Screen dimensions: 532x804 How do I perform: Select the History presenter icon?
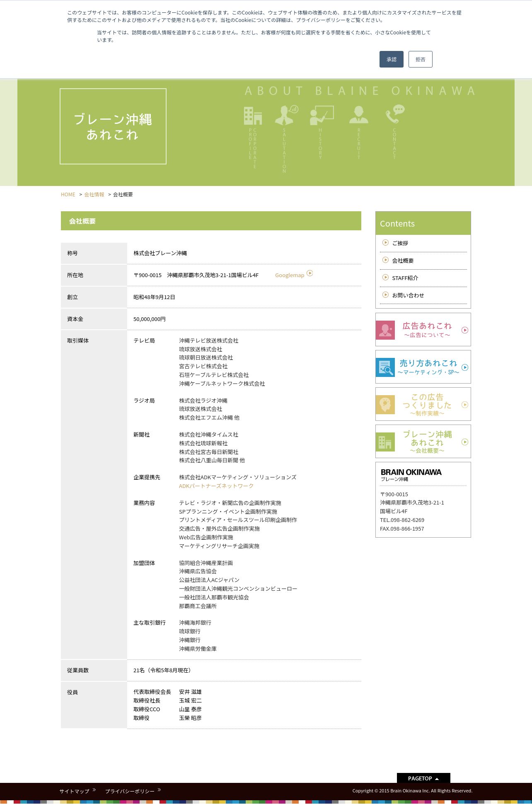pos(322,116)
